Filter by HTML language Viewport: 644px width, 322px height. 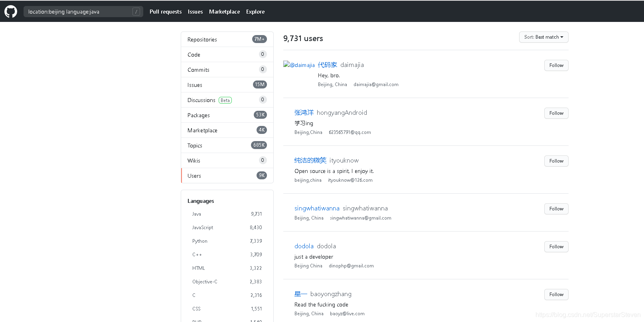coord(227,268)
